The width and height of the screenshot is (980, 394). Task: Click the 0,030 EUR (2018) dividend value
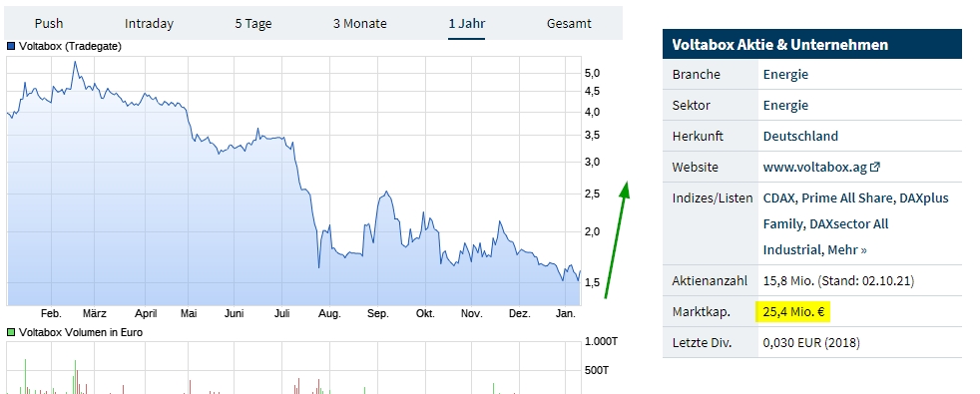coord(811,343)
